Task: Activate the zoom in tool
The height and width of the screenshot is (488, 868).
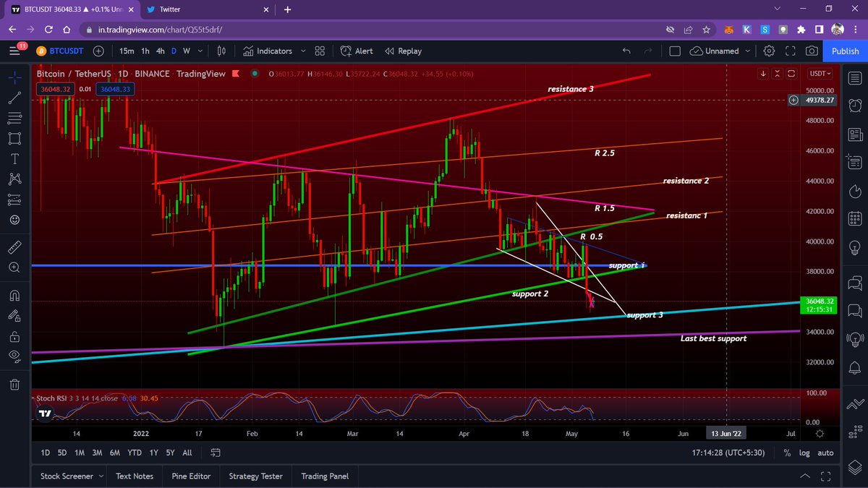Action: click(14, 267)
